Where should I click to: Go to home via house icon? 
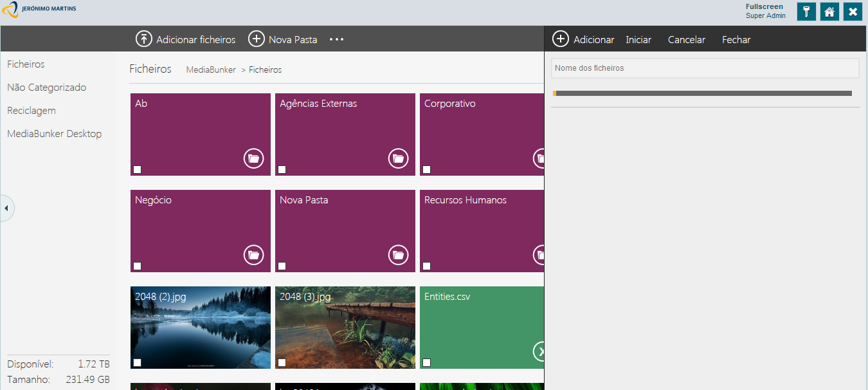pos(829,12)
